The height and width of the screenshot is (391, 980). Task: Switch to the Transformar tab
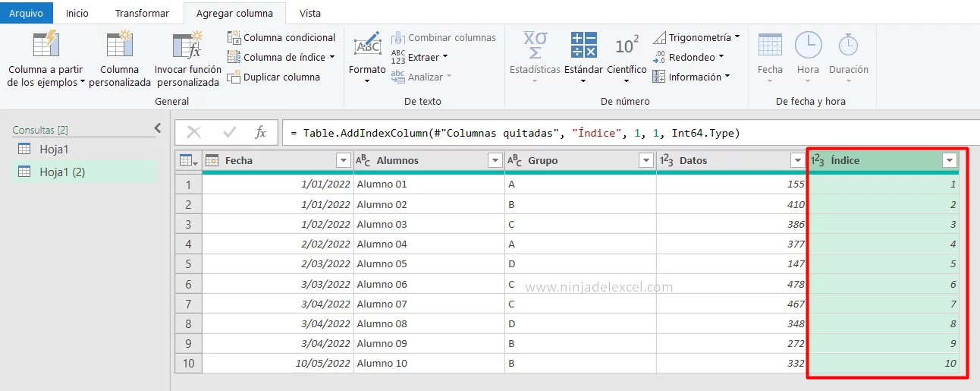pyautogui.click(x=142, y=13)
